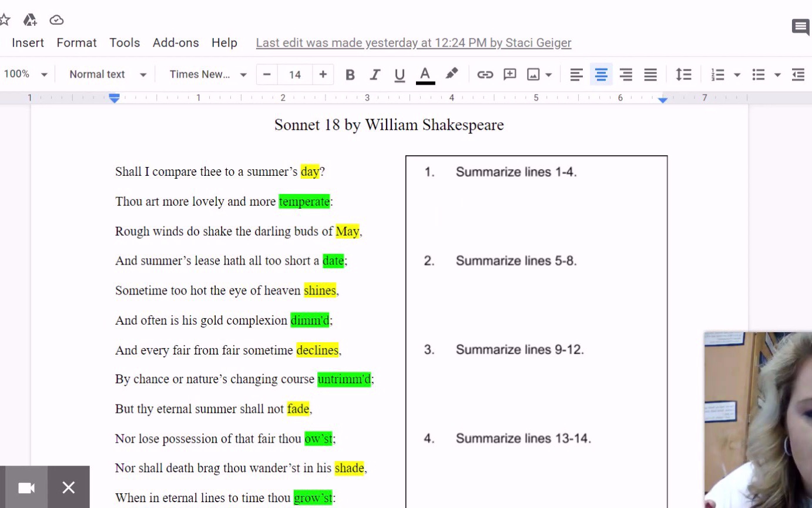The image size is (812, 508).
Task: Click the text Summarize lines 9-12
Action: pos(520,349)
